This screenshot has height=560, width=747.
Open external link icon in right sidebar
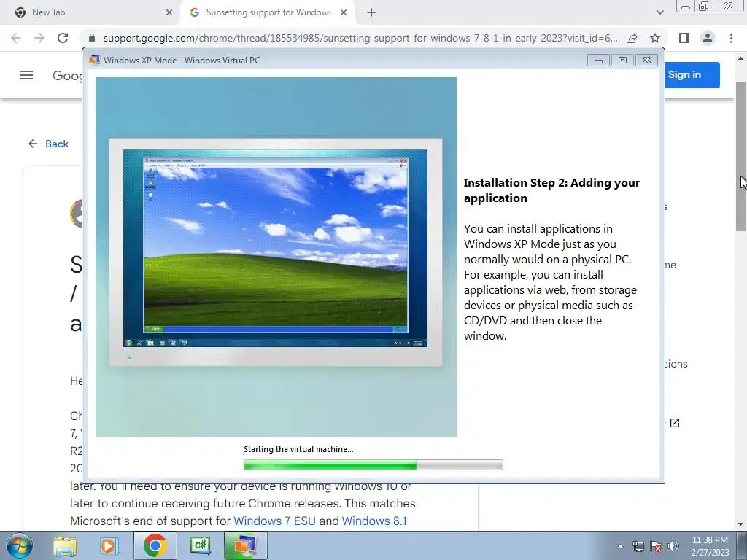tap(675, 423)
